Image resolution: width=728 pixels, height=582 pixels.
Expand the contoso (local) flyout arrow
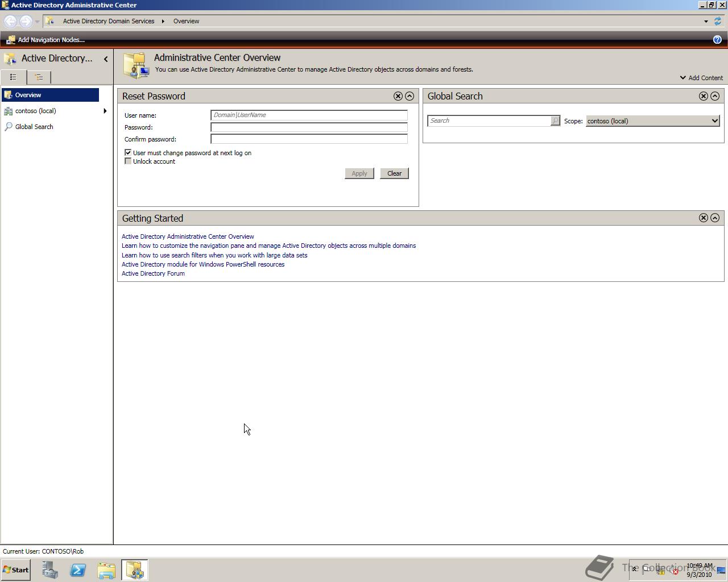105,111
